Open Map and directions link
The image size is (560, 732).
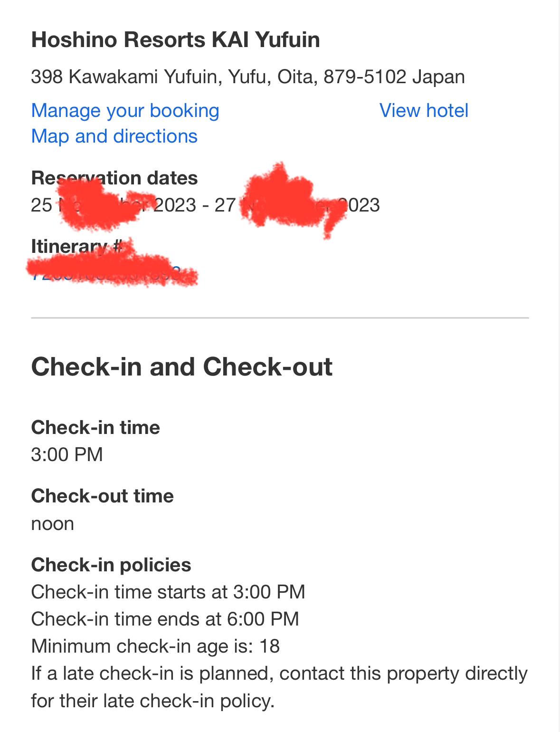click(x=114, y=136)
